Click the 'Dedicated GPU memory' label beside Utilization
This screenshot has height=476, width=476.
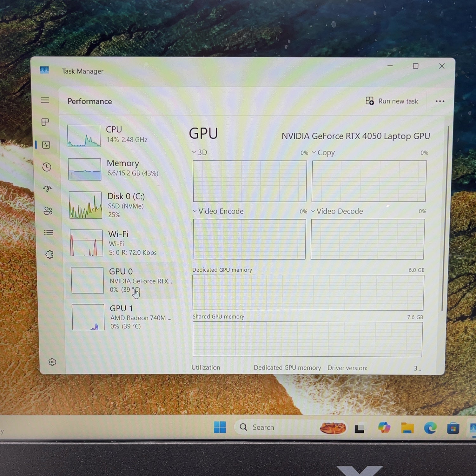tap(288, 367)
